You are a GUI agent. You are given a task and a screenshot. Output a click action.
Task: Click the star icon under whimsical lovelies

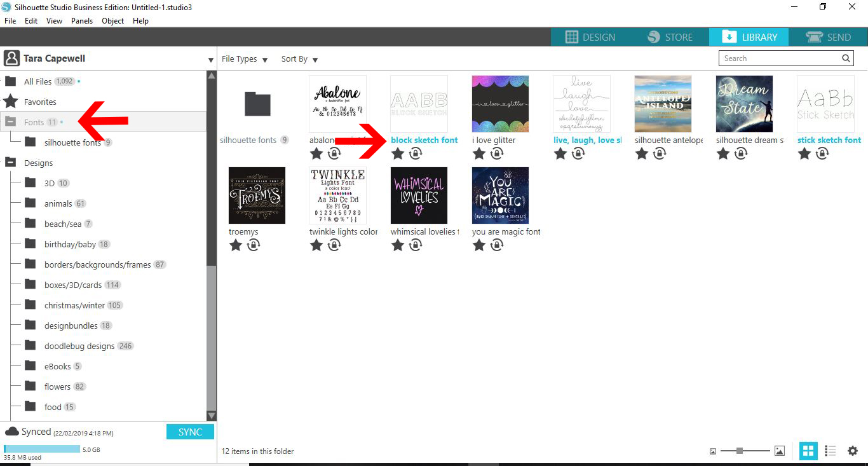pyautogui.click(x=398, y=245)
